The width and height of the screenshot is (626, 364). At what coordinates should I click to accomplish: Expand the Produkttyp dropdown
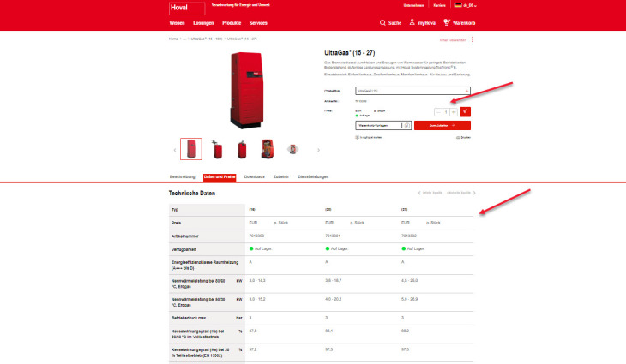tap(466, 89)
